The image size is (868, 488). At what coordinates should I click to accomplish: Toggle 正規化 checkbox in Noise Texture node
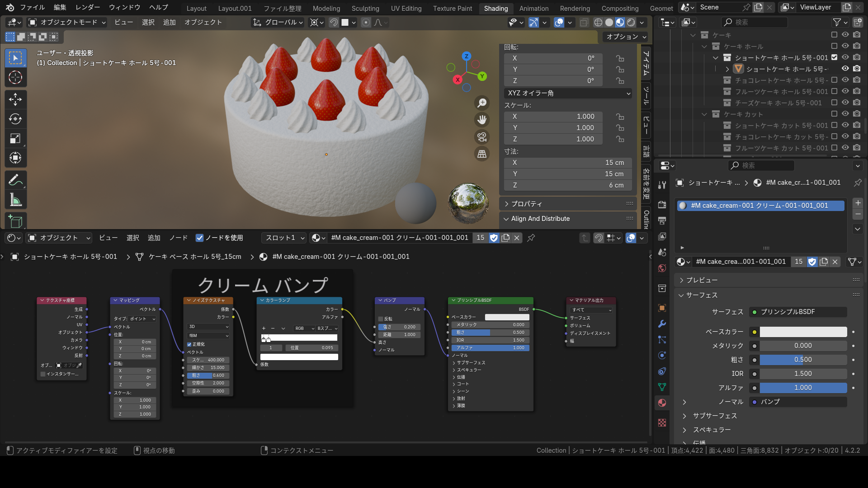point(189,344)
